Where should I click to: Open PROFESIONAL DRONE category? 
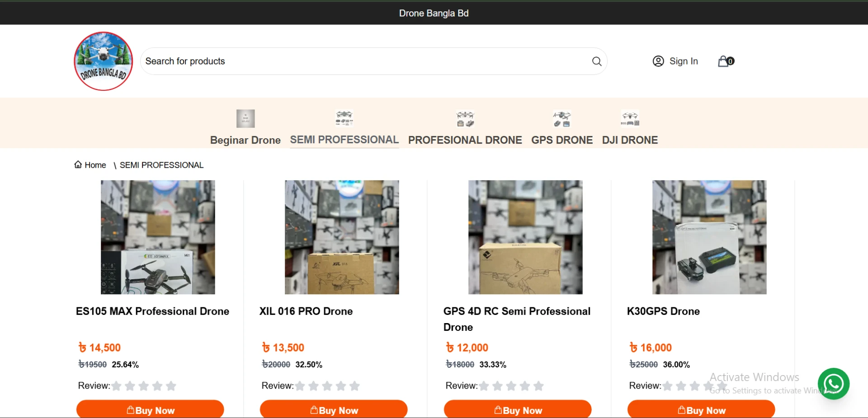pos(465,140)
